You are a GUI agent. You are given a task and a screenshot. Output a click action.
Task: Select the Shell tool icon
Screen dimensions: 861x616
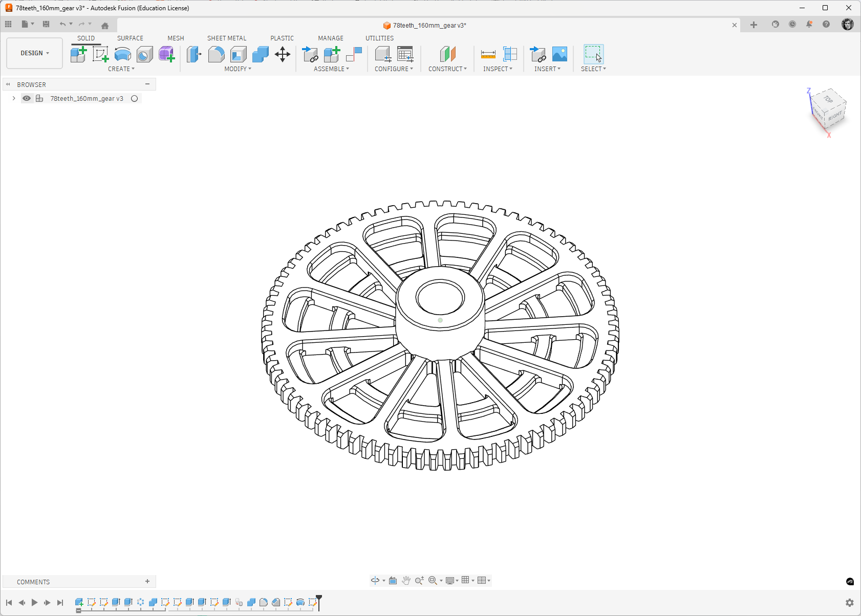[239, 54]
